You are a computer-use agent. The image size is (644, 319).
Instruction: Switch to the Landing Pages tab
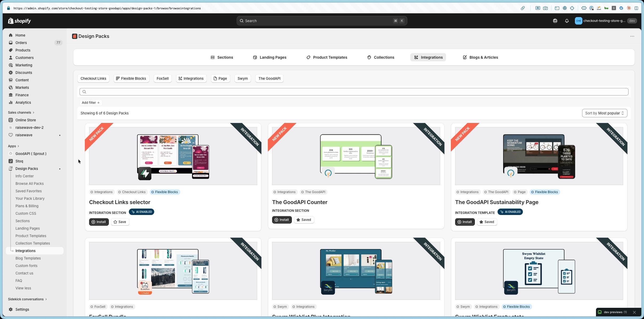point(269,57)
